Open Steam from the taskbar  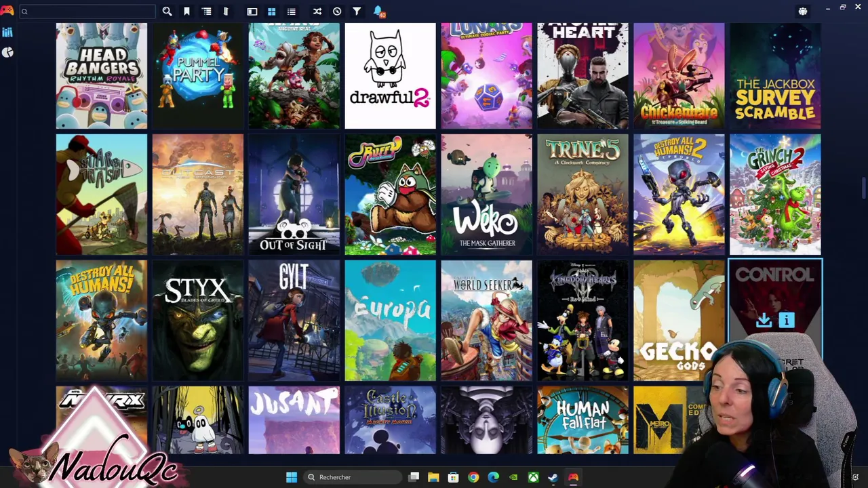point(553,477)
